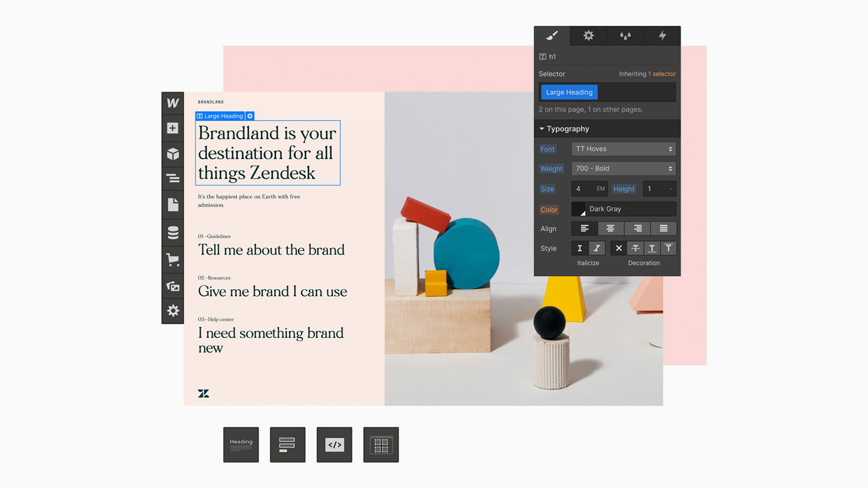The width and height of the screenshot is (868, 488).
Task: Click the 03—Help center label
Action: (216, 319)
